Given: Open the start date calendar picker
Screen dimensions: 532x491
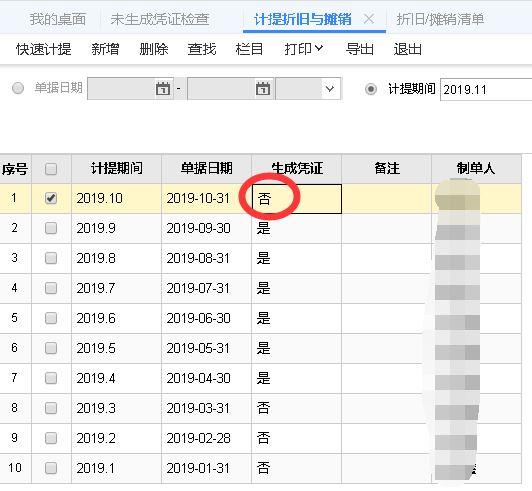Looking at the screenshot, I should coord(163,89).
